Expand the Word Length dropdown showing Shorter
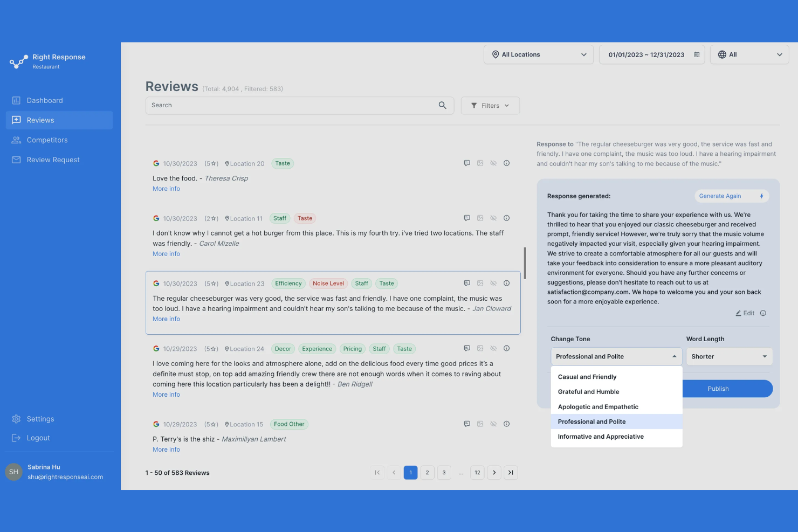 (x=729, y=356)
